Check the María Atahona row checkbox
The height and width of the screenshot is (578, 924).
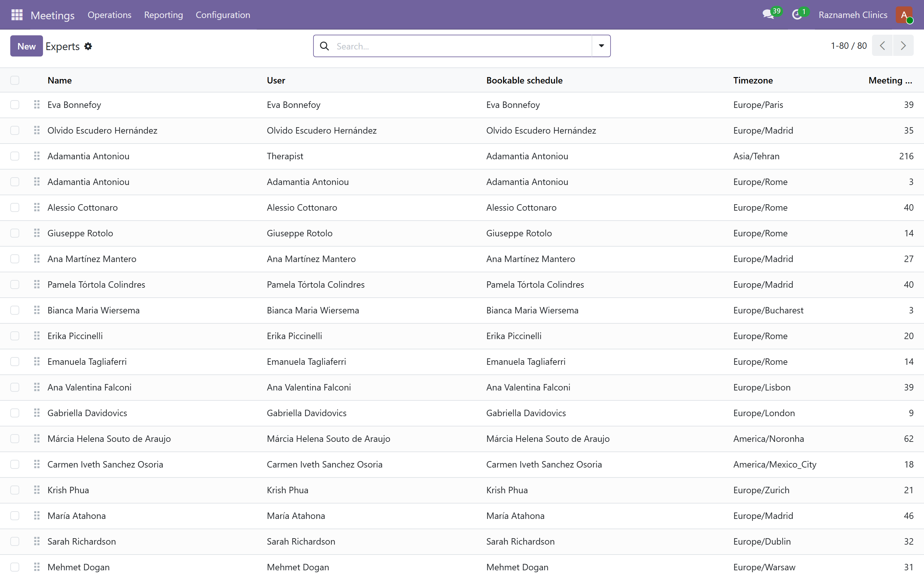coord(15,516)
